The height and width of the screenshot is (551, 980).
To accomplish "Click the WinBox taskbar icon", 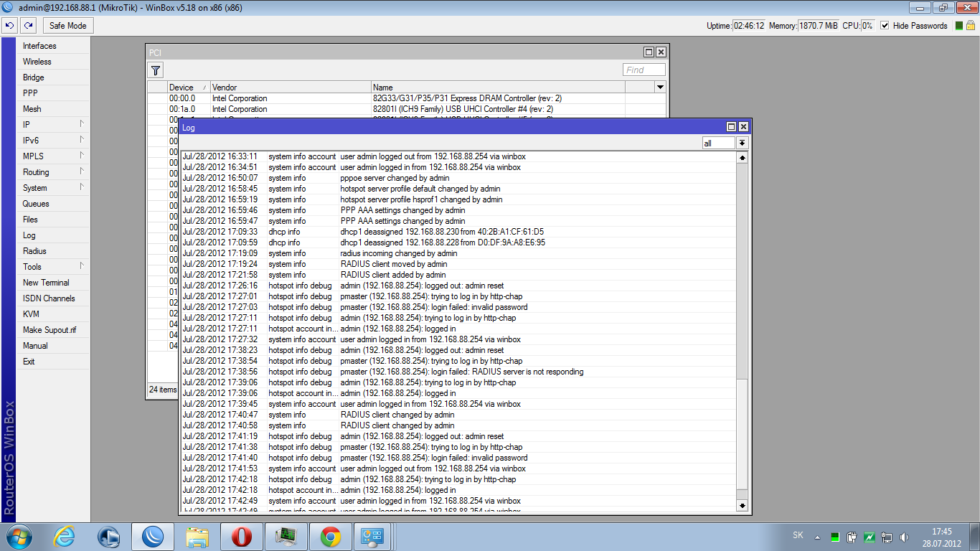I will (x=152, y=537).
